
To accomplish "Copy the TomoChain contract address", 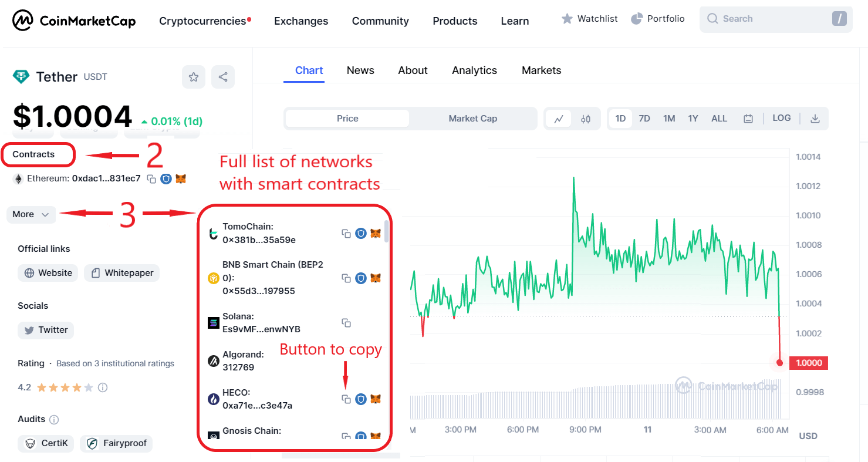I will point(346,234).
